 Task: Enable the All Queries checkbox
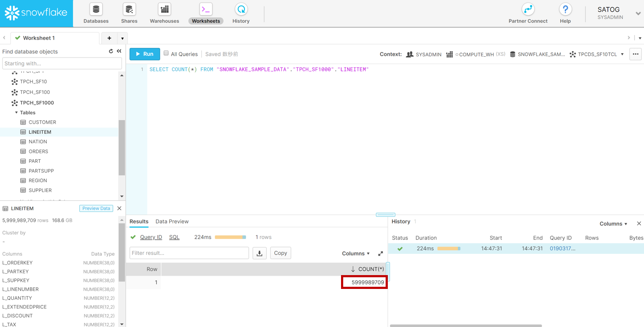(166, 53)
